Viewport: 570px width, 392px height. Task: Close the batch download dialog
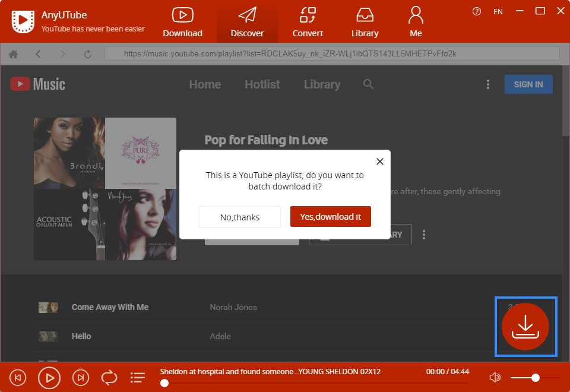(380, 162)
